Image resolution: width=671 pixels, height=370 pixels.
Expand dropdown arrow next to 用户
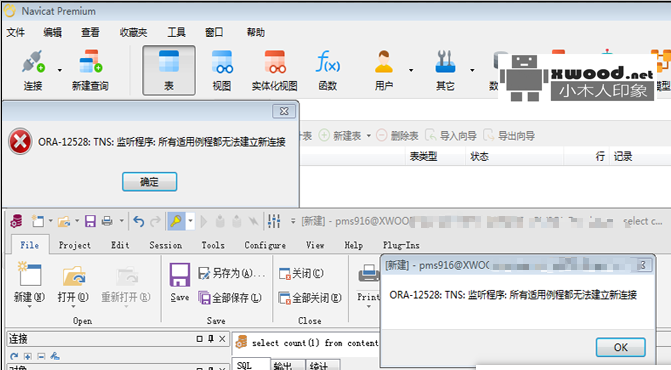[411, 70]
